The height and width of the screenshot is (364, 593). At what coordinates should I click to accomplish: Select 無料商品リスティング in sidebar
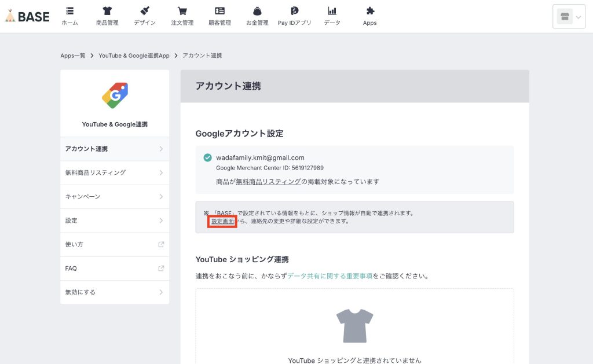[x=115, y=172]
